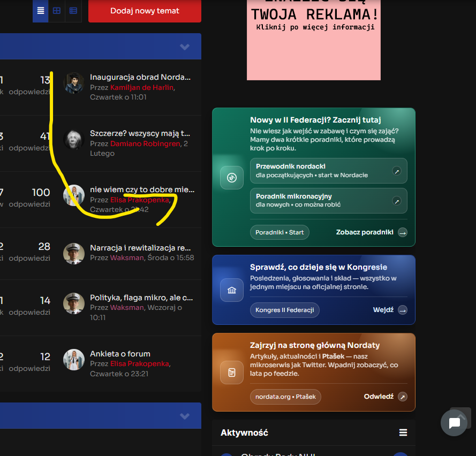The width and height of the screenshot is (476, 456).
Task: Click arrow icon beside Poradnik mikronacyjny
Action: point(397,201)
